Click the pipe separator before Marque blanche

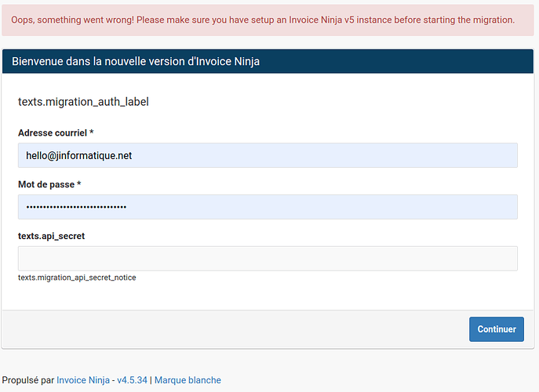point(151,380)
